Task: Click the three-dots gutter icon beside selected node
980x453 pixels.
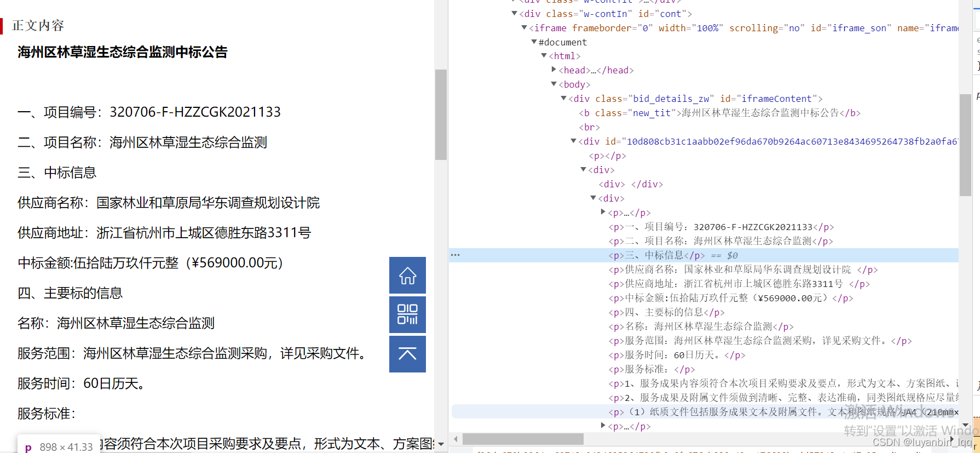Action: (455, 255)
